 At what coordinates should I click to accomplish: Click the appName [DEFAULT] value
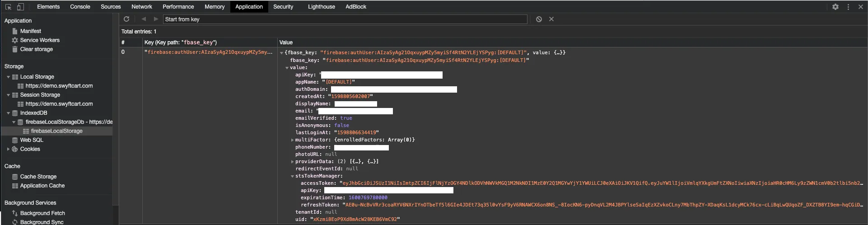click(x=339, y=82)
